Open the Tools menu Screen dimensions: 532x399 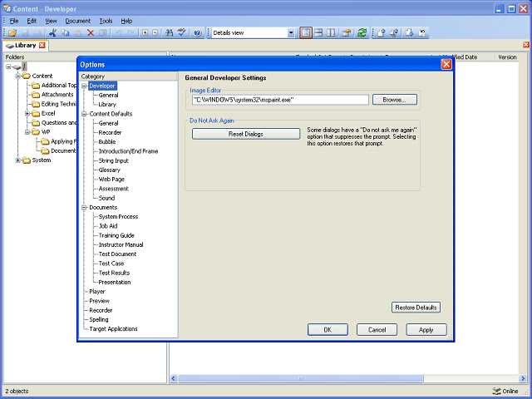coord(106,21)
